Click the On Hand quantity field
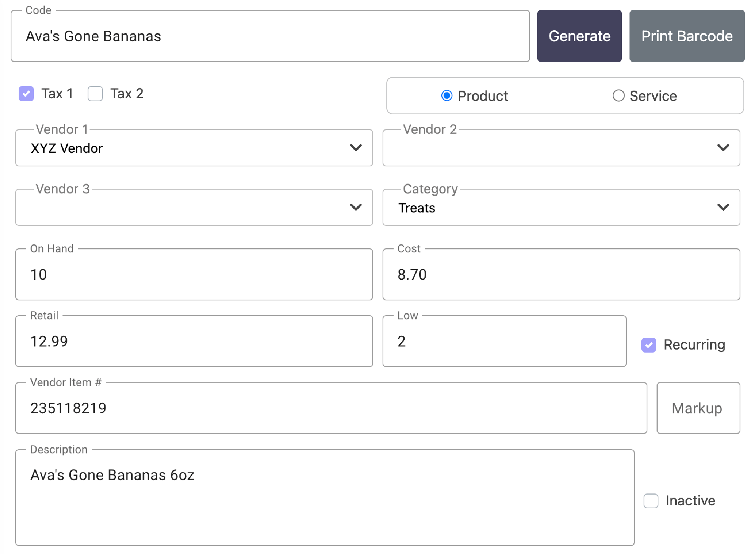Viewport: 756px width, 554px height. pos(194,274)
